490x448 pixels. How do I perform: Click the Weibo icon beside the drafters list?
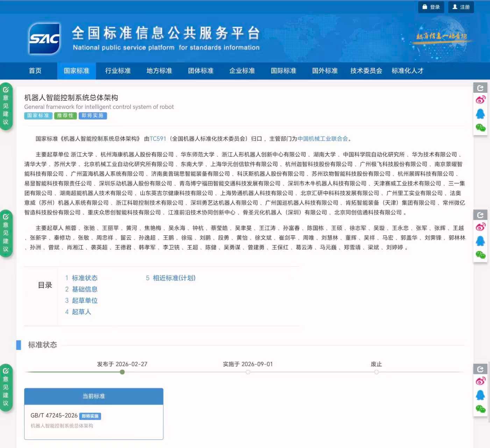tap(480, 227)
